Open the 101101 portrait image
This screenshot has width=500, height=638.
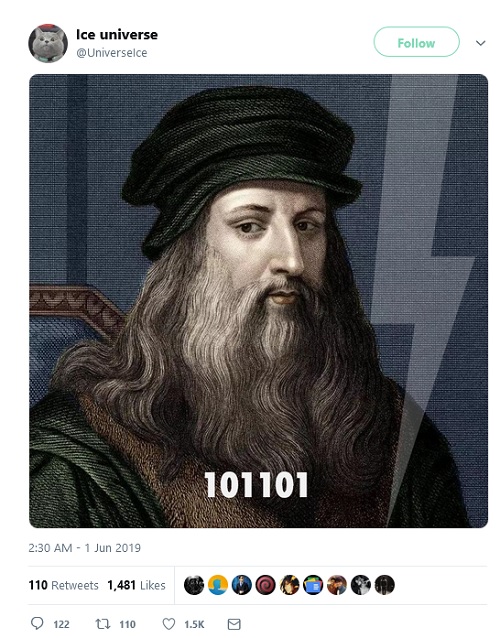point(258,301)
